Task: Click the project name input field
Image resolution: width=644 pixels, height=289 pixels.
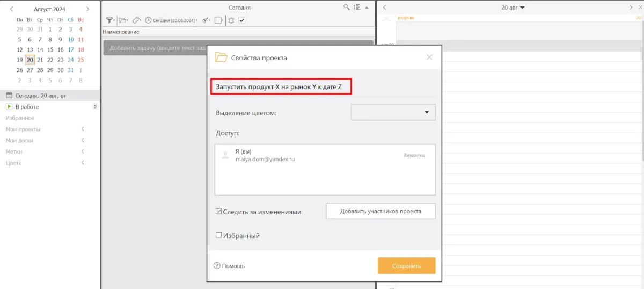Action: pyautogui.click(x=281, y=87)
